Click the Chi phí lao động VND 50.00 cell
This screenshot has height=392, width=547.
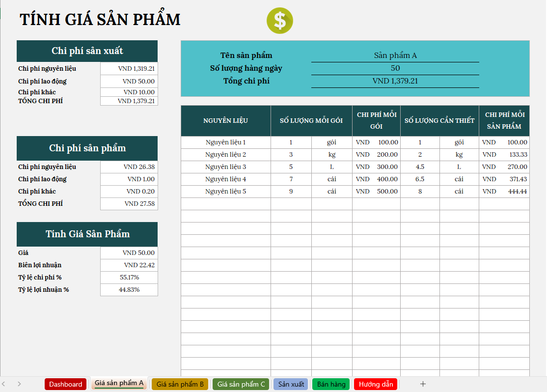(129, 82)
